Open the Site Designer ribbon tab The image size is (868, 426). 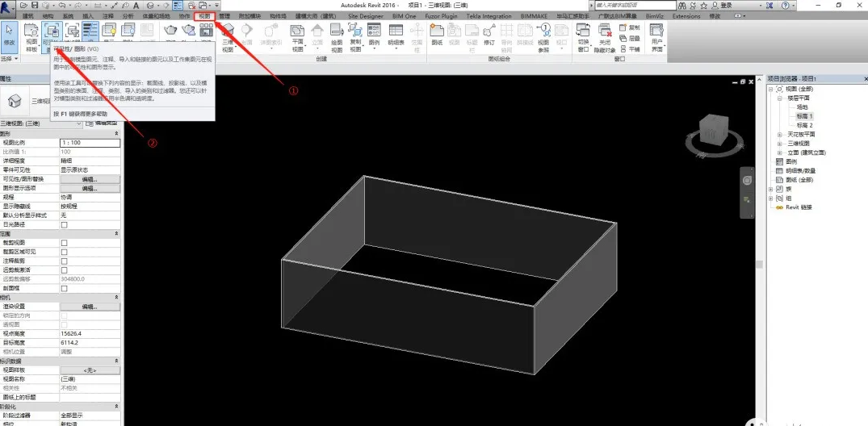[365, 16]
